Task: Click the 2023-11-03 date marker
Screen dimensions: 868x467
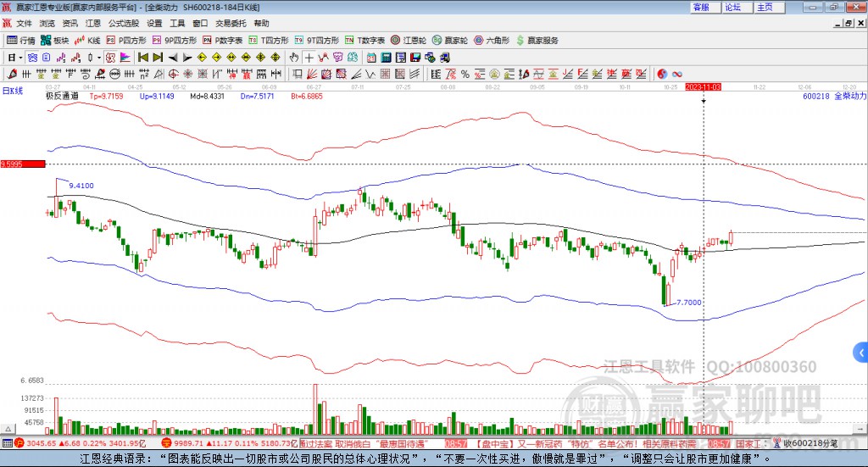Action: (x=703, y=87)
